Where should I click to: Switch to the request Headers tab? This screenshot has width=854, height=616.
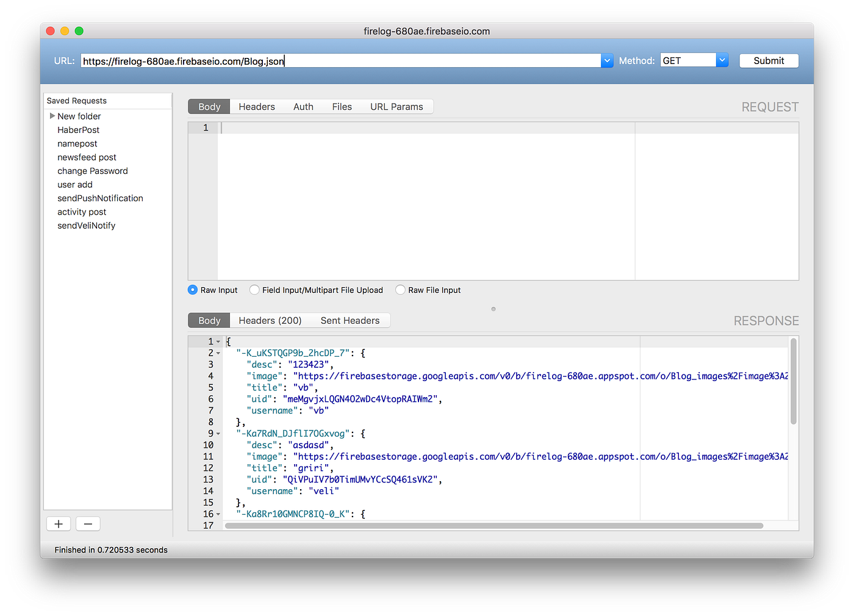pos(257,107)
